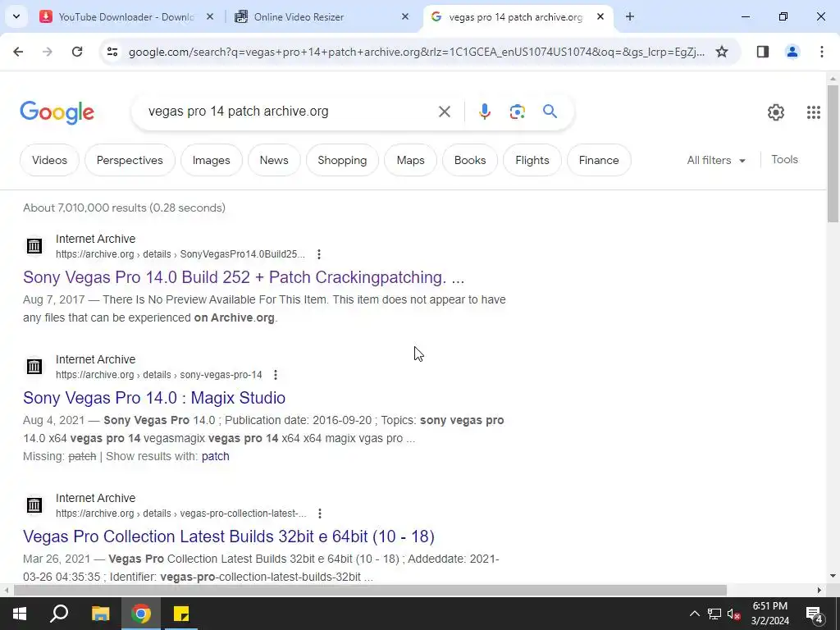Open Sony Vegas Pro 14.0 : Magix Studio link

(154, 398)
